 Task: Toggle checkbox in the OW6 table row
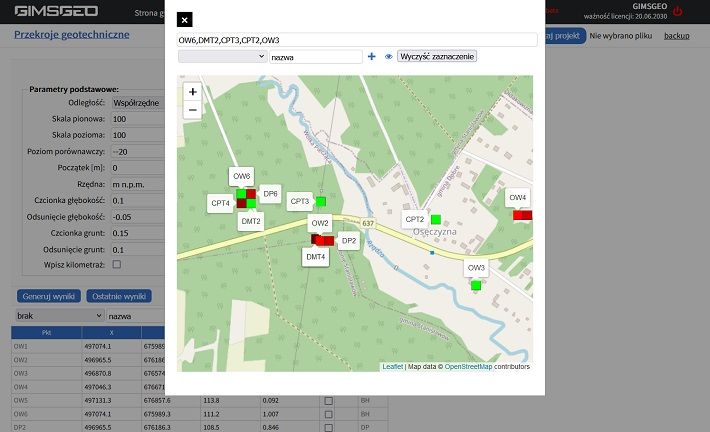329,414
